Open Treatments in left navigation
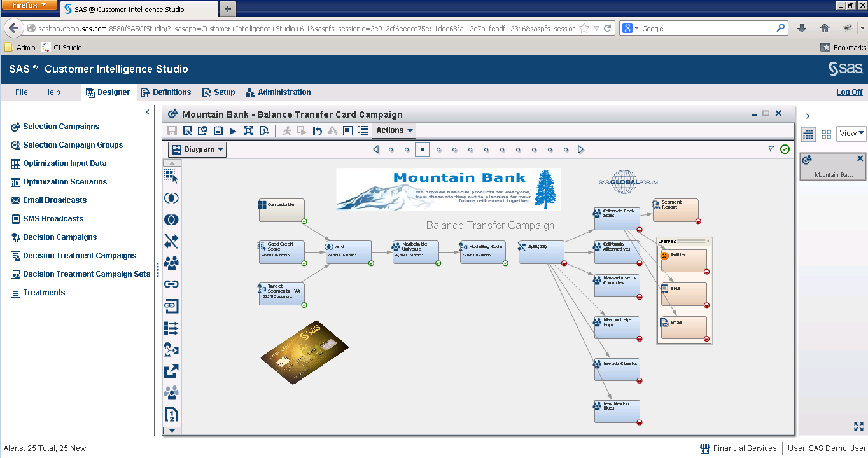 point(38,293)
